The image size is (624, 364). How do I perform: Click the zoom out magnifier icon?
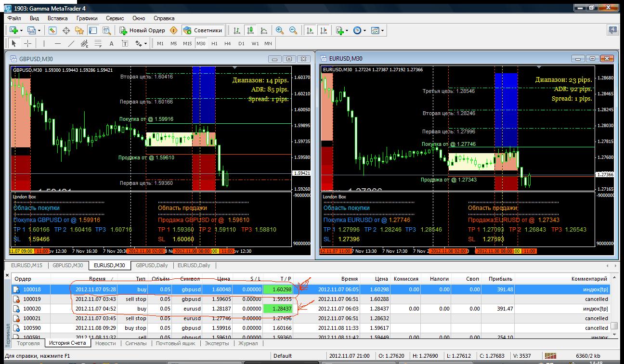293,30
